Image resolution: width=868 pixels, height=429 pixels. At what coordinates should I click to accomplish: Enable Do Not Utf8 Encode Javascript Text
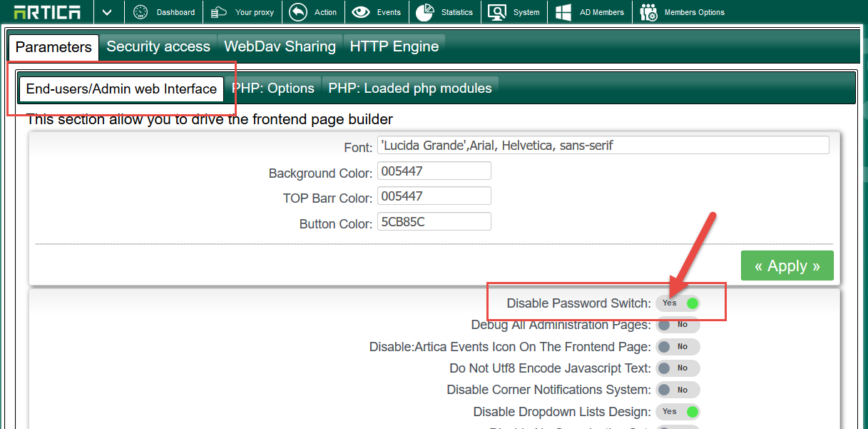pos(678,368)
